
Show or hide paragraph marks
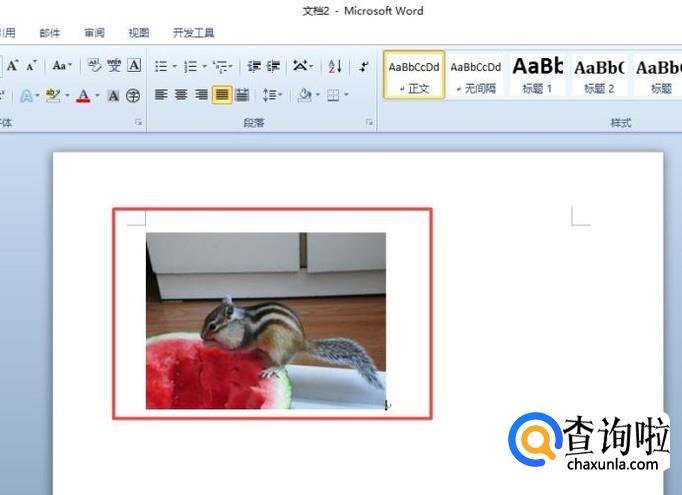tap(364, 67)
